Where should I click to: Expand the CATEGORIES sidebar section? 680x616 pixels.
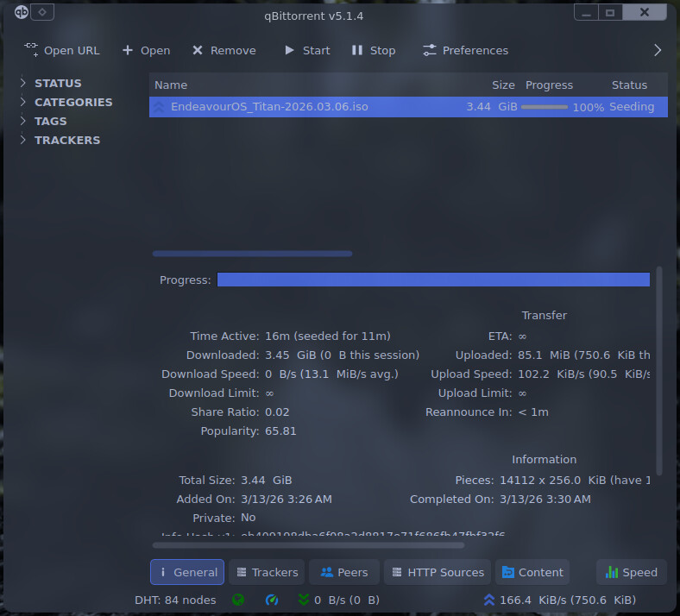[x=23, y=102]
